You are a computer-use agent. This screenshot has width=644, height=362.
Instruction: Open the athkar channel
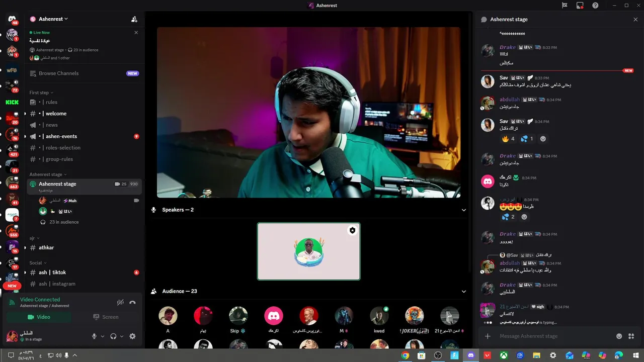(84, 248)
